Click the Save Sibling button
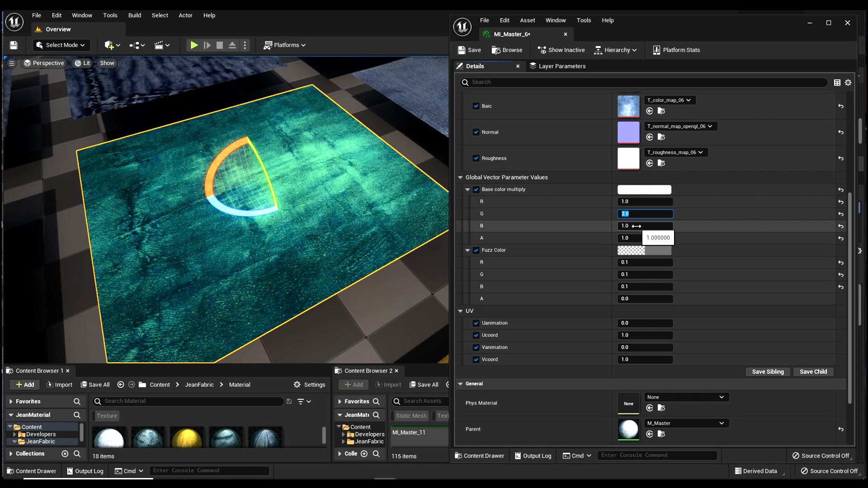 (x=768, y=372)
